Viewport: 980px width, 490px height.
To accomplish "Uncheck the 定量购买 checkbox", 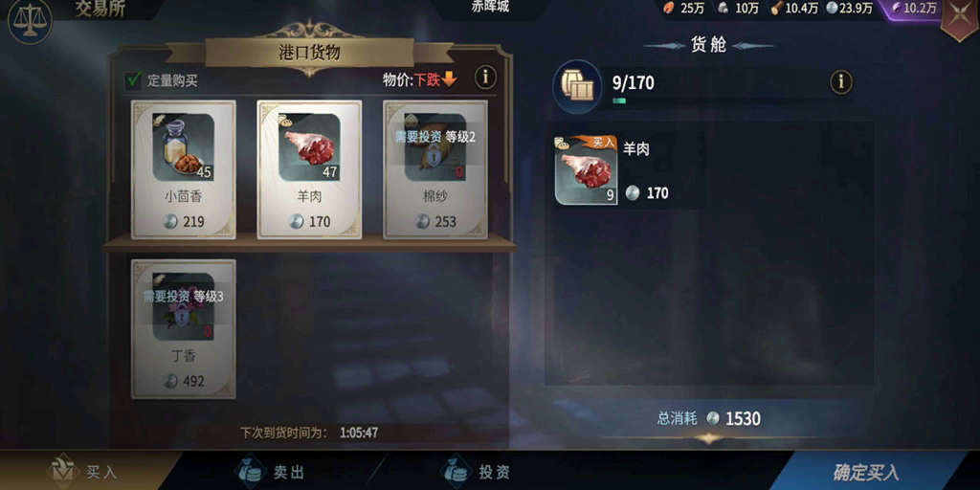I will coord(134,80).
